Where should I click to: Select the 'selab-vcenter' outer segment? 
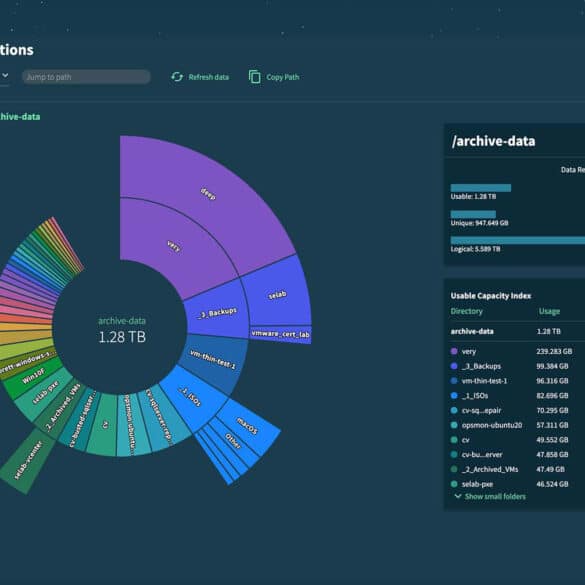coord(27,461)
